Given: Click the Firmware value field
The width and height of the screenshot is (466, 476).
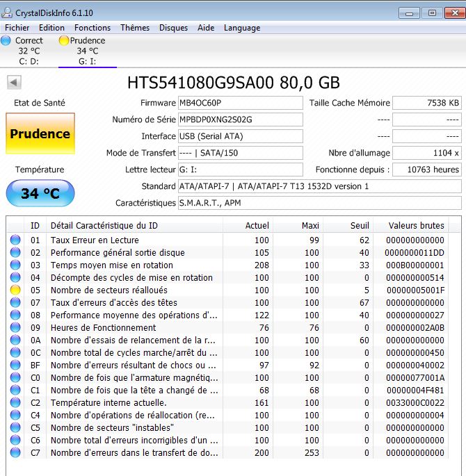Looking at the screenshot, I should tap(240, 103).
